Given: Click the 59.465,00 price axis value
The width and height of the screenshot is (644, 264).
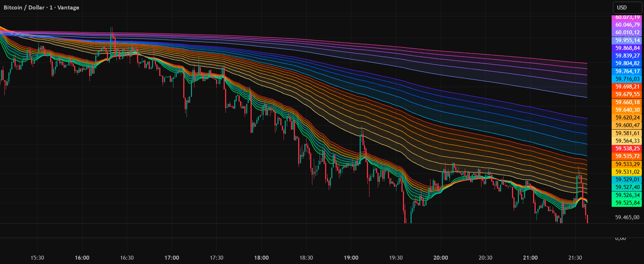Looking at the screenshot, I should pos(627,217).
